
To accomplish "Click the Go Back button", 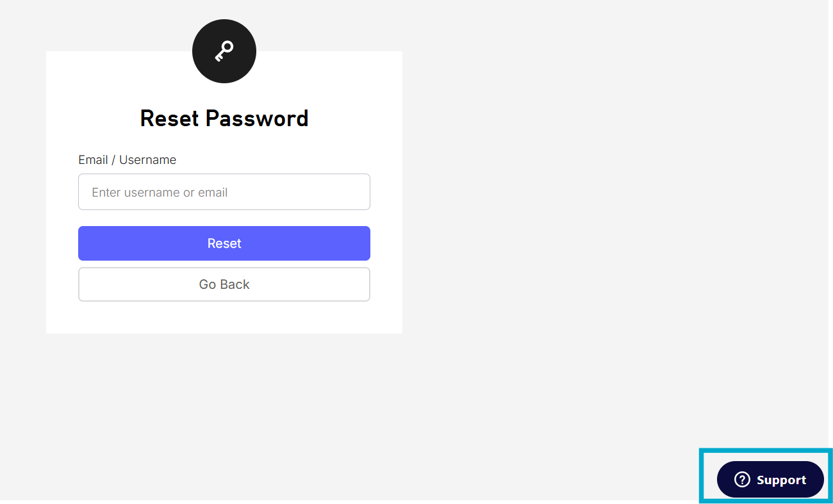I will (224, 284).
